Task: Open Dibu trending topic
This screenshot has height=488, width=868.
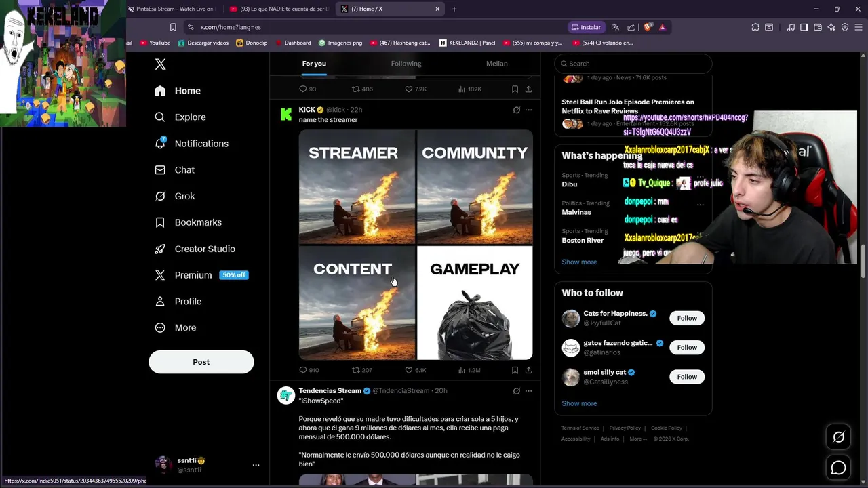Action: (x=570, y=184)
